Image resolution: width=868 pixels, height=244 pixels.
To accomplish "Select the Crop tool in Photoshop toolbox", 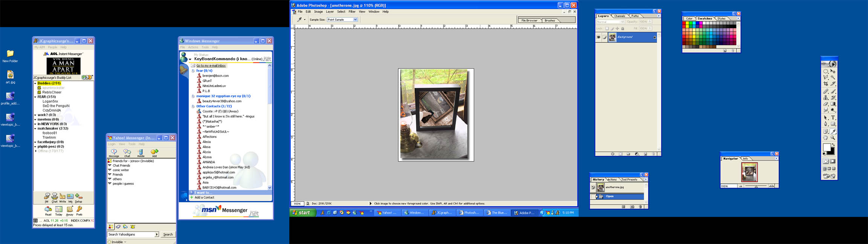I will [x=825, y=84].
